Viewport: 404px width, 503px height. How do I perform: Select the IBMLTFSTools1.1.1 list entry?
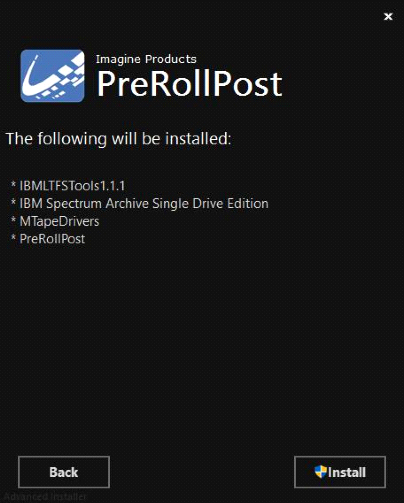point(72,186)
